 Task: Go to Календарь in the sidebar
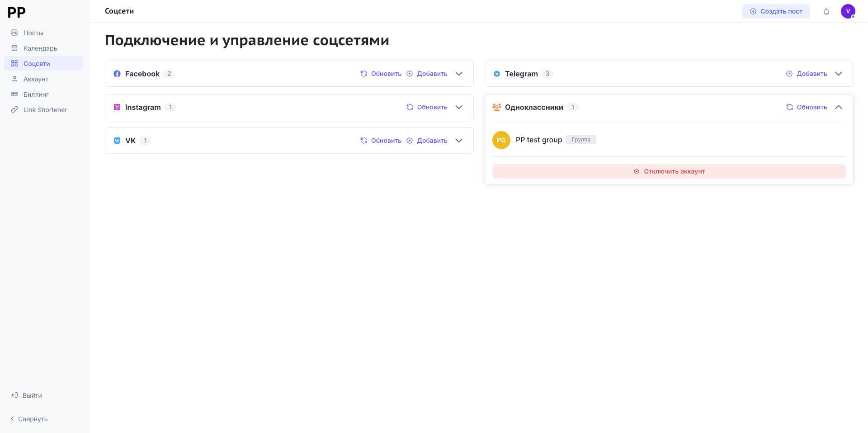coord(40,48)
